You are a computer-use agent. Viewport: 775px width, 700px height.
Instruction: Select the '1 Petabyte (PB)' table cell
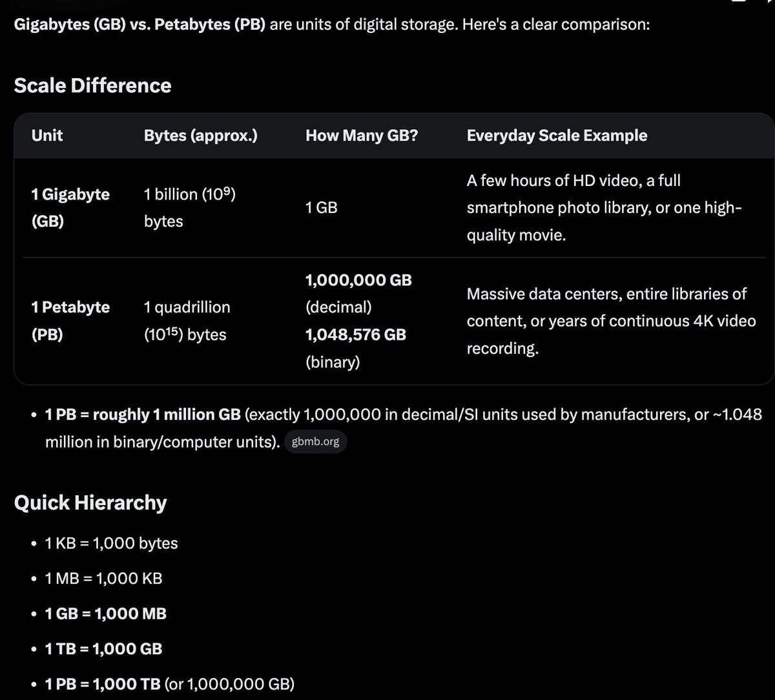pyautogui.click(x=71, y=321)
